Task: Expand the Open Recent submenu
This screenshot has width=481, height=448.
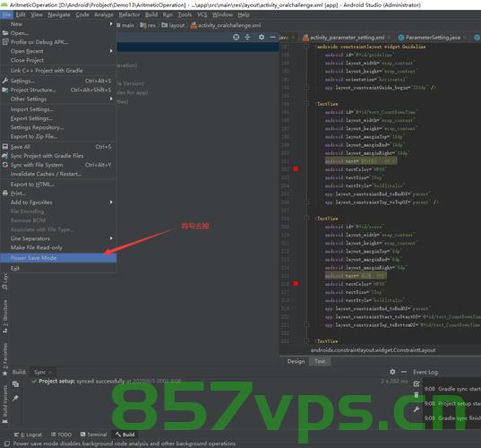Action: (x=111, y=51)
